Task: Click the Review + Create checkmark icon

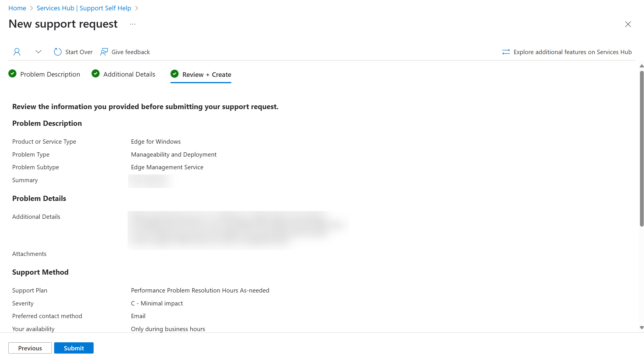Action: [175, 74]
